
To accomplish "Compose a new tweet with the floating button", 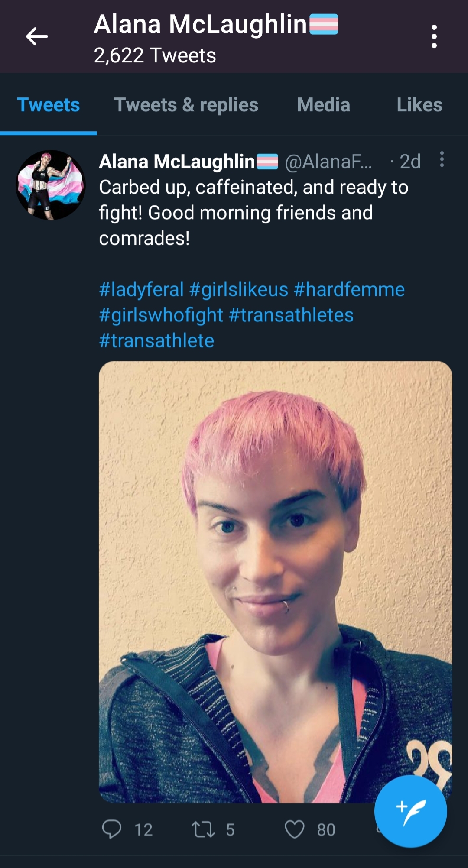I will pos(411,811).
